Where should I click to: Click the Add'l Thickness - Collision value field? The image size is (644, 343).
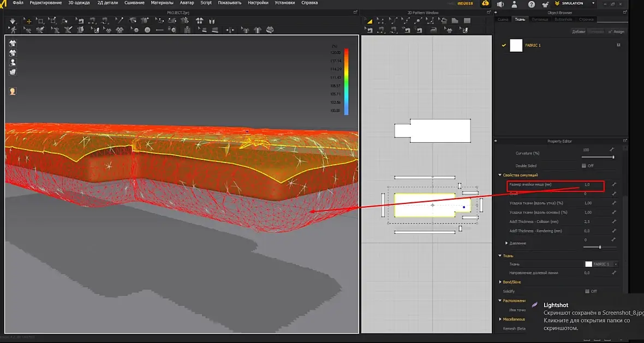(587, 221)
